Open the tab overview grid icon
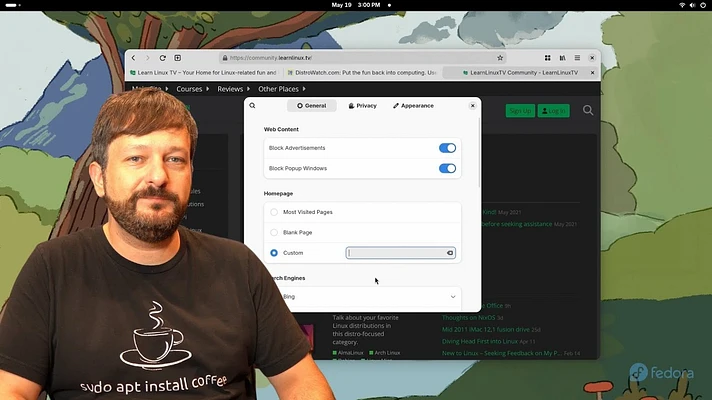The width and height of the screenshot is (712, 400). tap(548, 58)
